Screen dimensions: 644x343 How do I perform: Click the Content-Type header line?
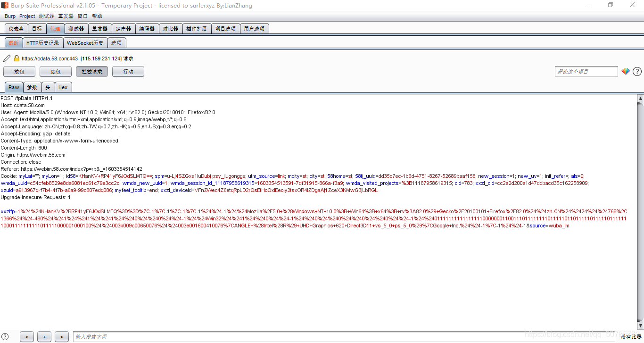[59, 141]
